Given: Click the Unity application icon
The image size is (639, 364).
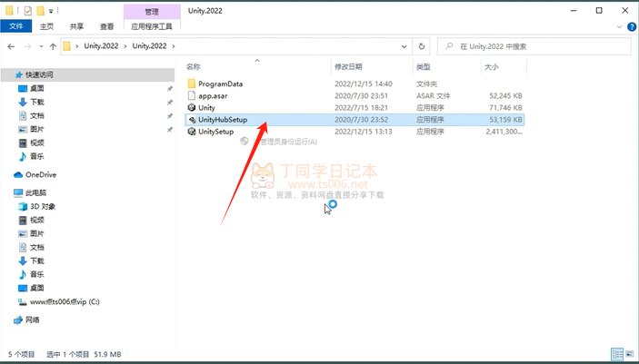Looking at the screenshot, I should (191, 107).
